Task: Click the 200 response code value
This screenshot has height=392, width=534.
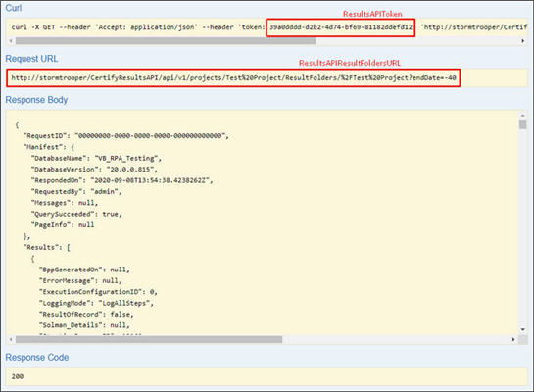Action: tap(18, 376)
